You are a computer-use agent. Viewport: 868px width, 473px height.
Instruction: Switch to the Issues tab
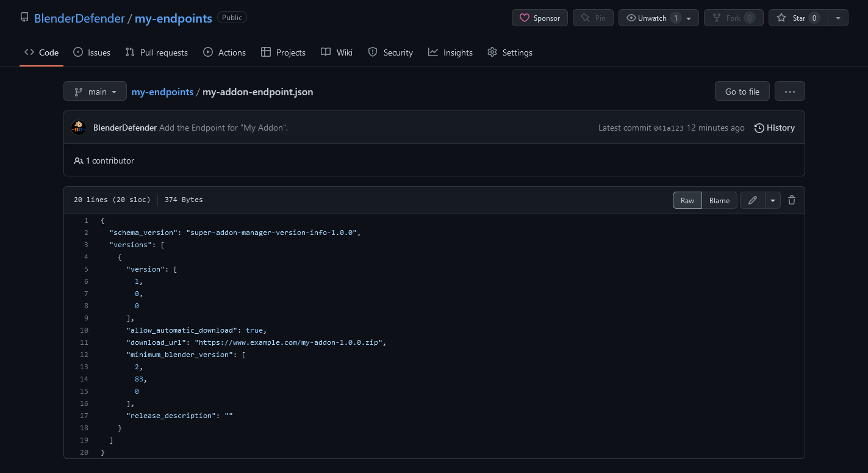pyautogui.click(x=91, y=52)
